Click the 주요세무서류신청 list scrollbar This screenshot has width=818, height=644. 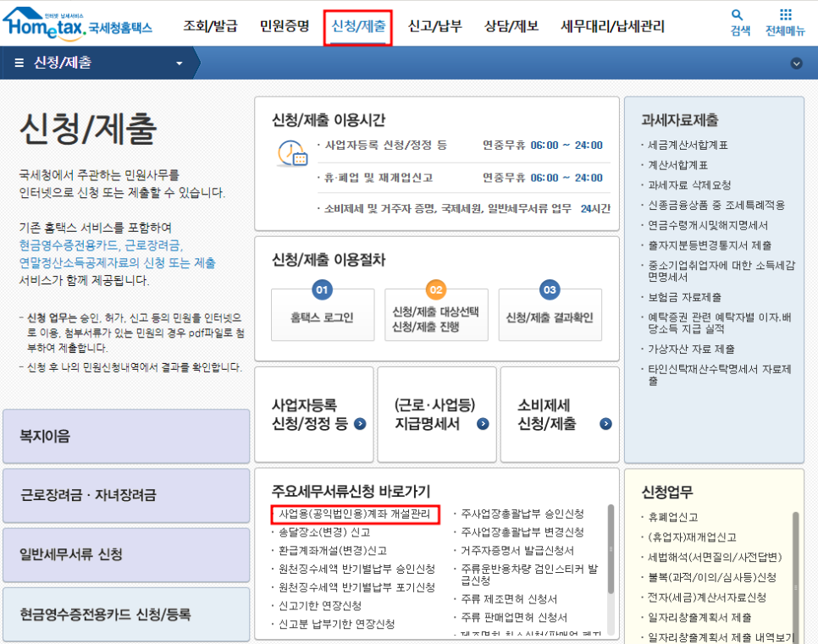(609, 550)
